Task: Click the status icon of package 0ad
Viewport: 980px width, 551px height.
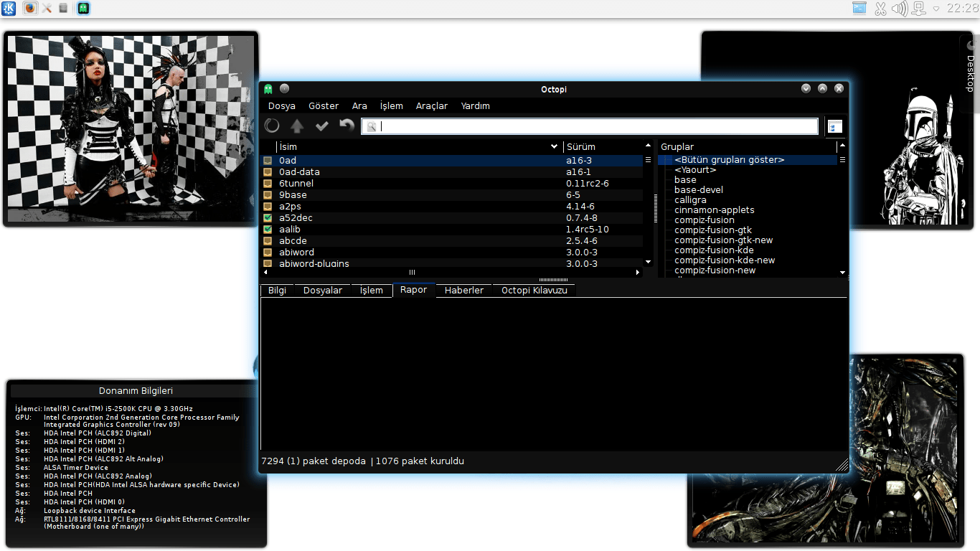Action: coord(268,161)
